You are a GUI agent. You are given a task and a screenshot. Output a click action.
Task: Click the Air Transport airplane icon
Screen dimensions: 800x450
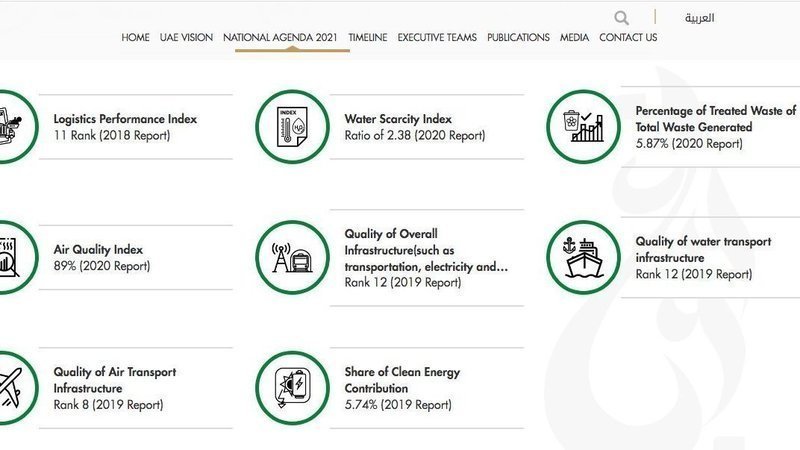(x=10, y=387)
